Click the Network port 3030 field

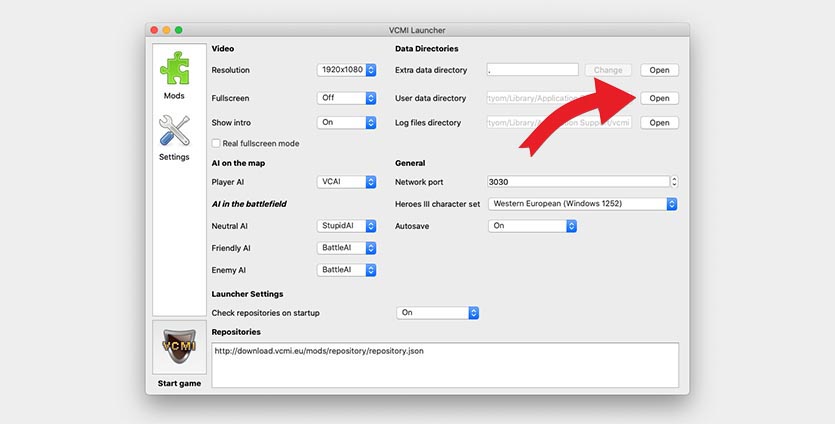tap(578, 182)
